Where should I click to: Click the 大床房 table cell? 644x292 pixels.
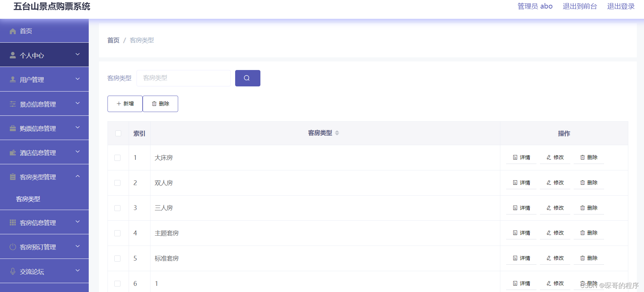325,158
